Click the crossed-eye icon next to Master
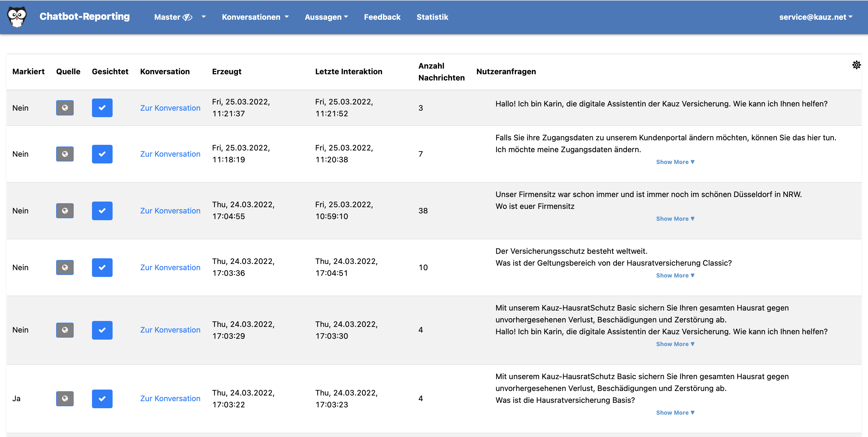 click(187, 17)
